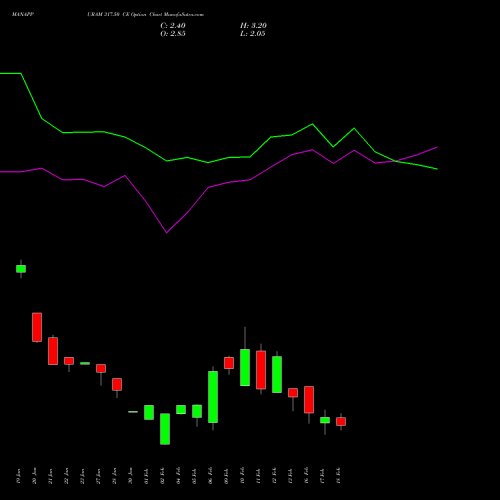Click the 16 Feb date axis label

pos(307,476)
